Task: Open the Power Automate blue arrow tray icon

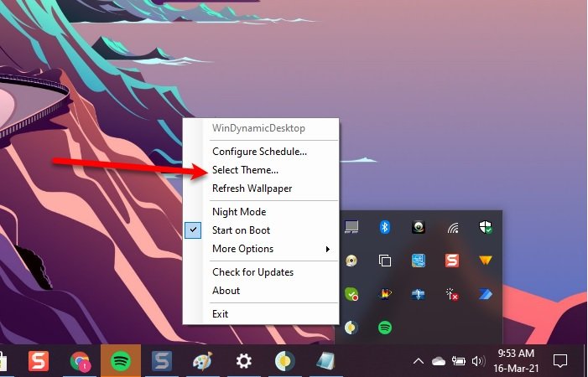Action: [x=486, y=294]
